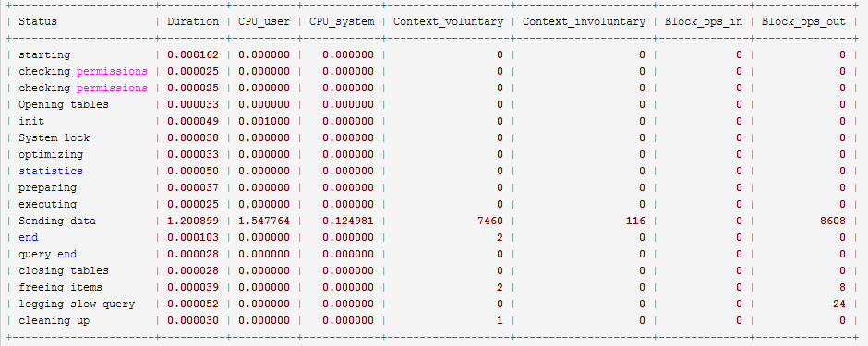Select the 'Sending data' status

click(57, 221)
